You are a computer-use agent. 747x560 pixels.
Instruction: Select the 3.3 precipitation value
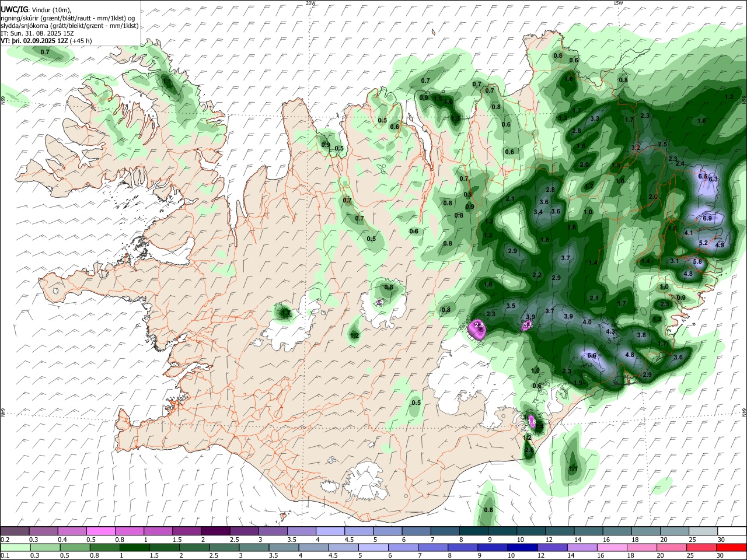(x=595, y=119)
